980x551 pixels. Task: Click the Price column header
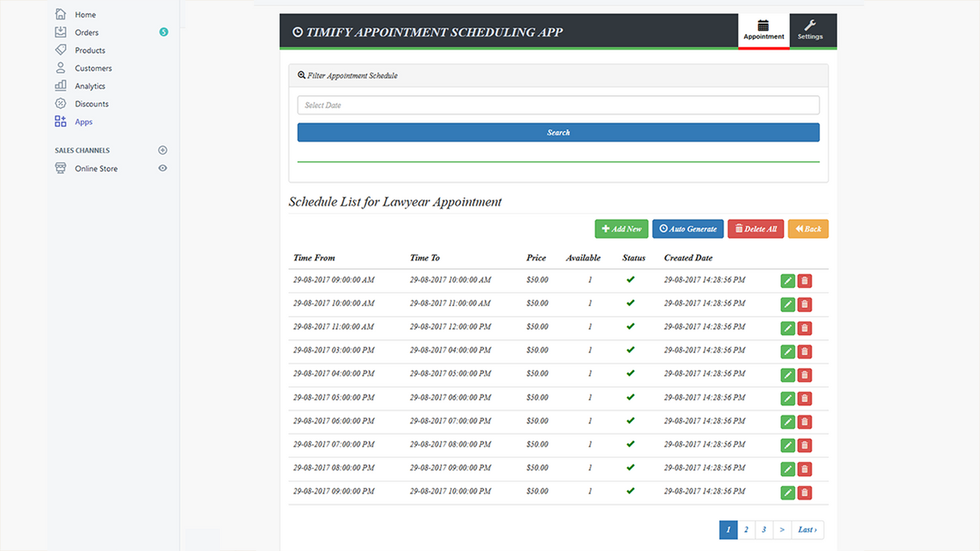pos(536,258)
